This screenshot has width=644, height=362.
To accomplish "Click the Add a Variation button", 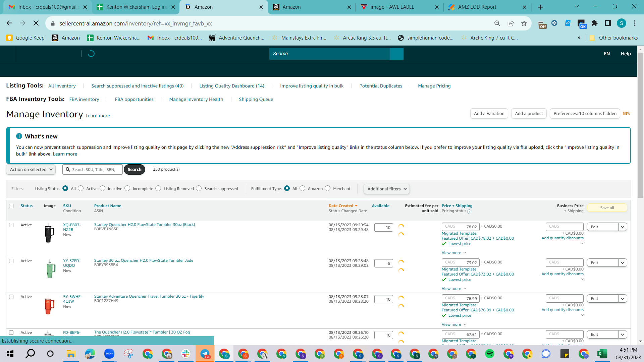I will pyautogui.click(x=489, y=114).
